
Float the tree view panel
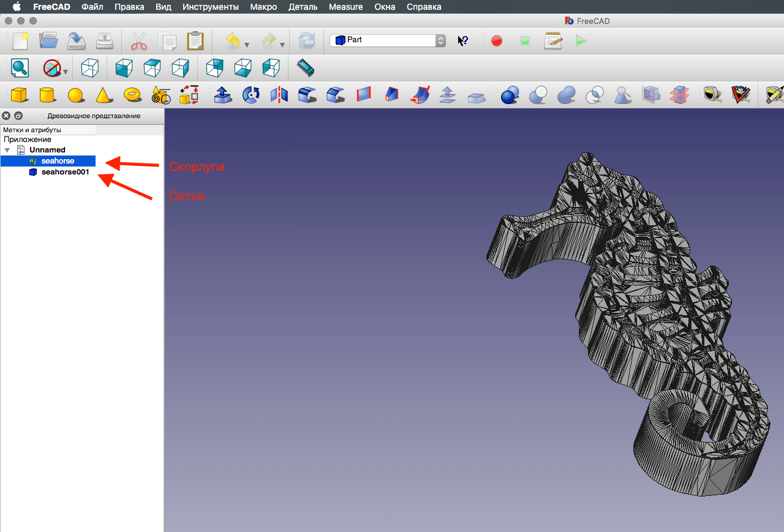click(18, 115)
